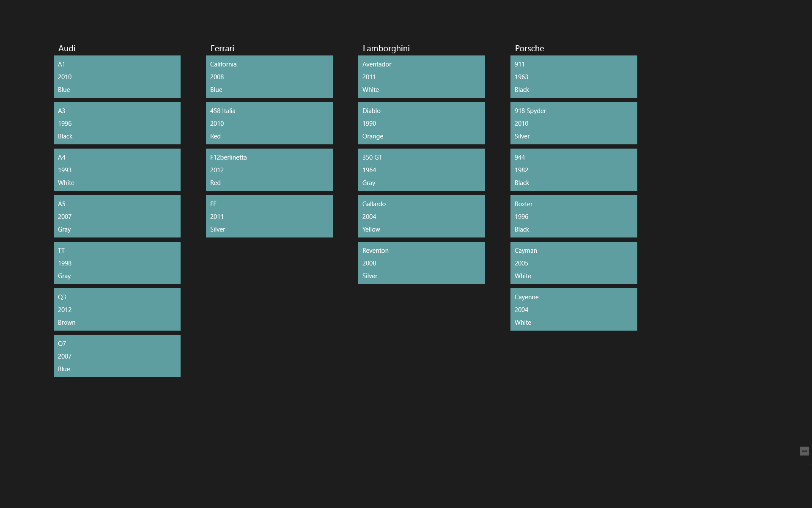Image resolution: width=812 pixels, height=508 pixels.
Task: Select the yellow Gallardo tile
Action: (421, 216)
